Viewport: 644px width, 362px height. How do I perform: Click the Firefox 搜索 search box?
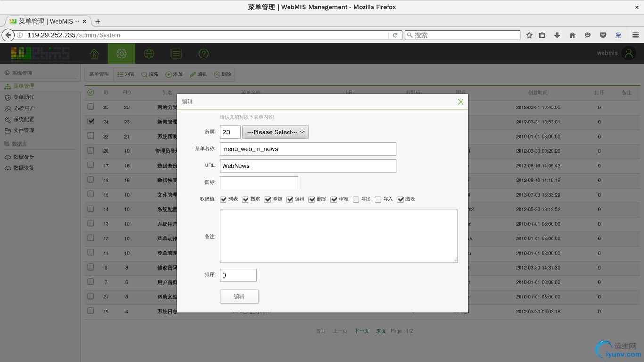pyautogui.click(x=462, y=35)
